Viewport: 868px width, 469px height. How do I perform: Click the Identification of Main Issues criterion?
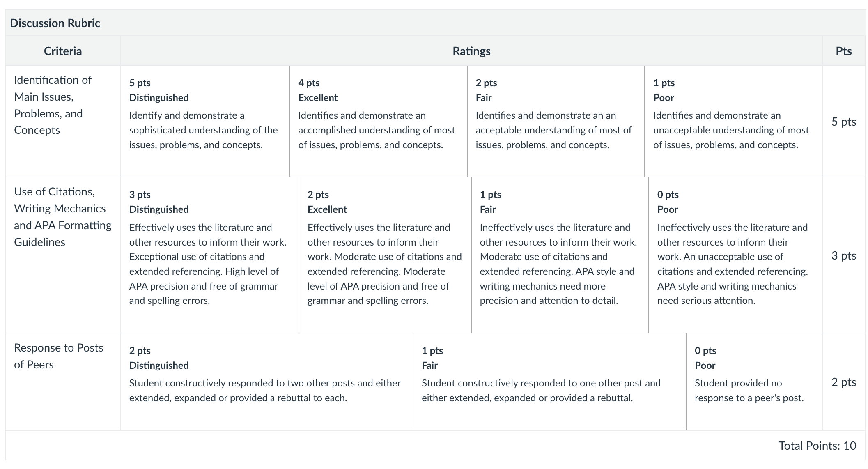click(53, 105)
